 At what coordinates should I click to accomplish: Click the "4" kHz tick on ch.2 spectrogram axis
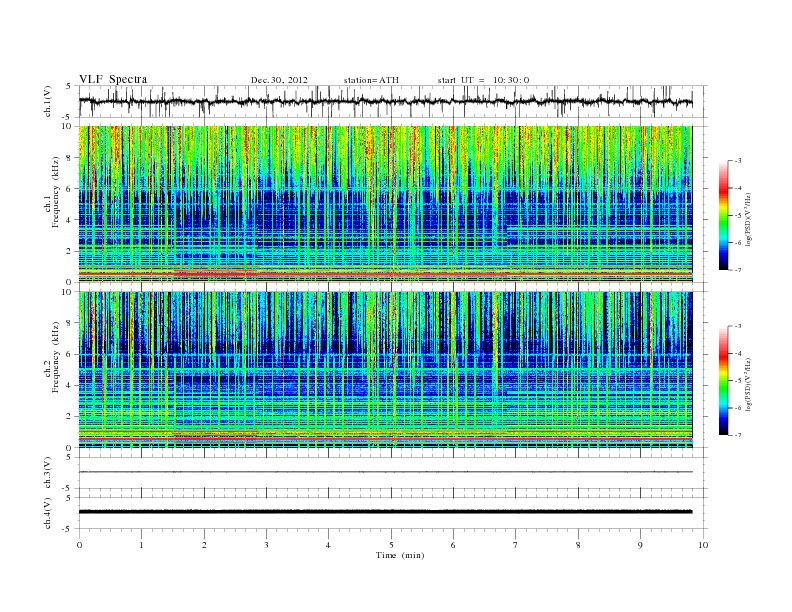coord(70,385)
